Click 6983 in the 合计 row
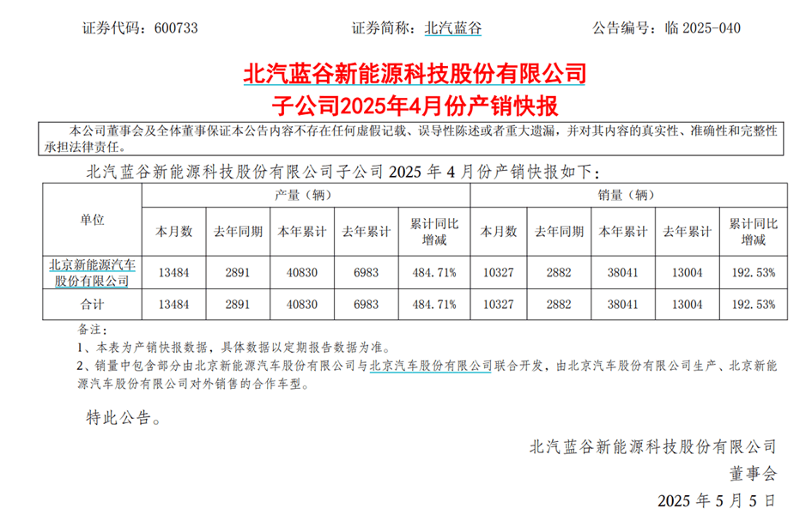 [x=367, y=305]
